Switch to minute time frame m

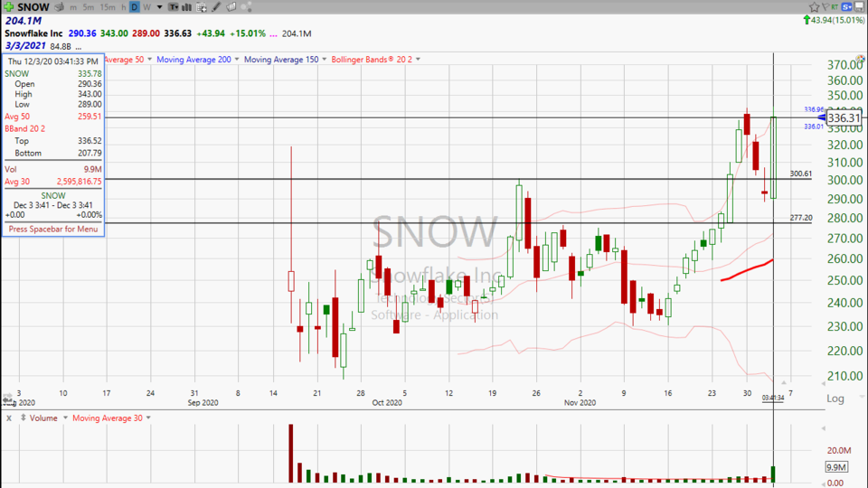(73, 7)
